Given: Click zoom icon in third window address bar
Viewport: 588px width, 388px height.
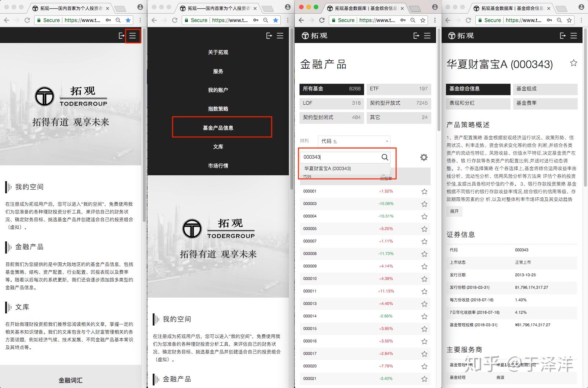Looking at the screenshot, I should click(x=413, y=20).
